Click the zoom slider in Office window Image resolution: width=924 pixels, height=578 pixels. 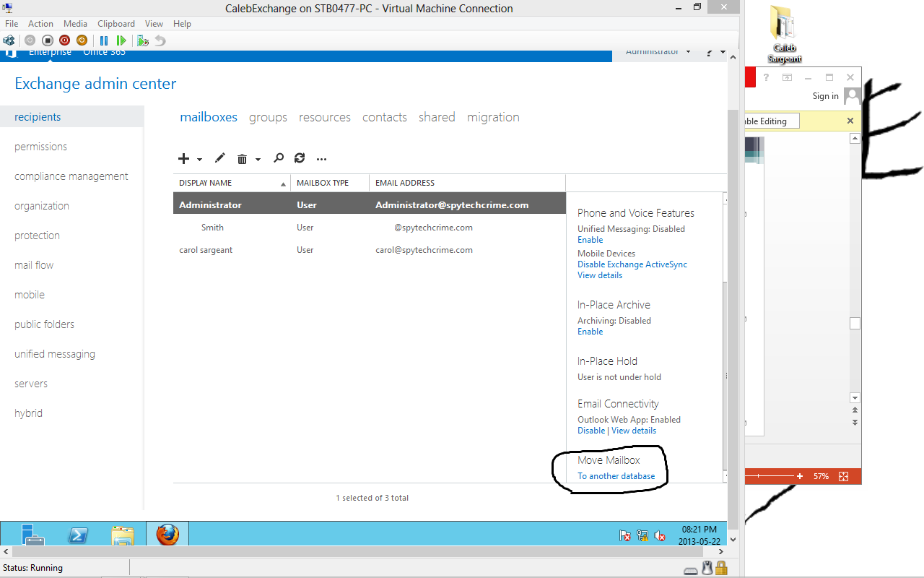(x=770, y=477)
